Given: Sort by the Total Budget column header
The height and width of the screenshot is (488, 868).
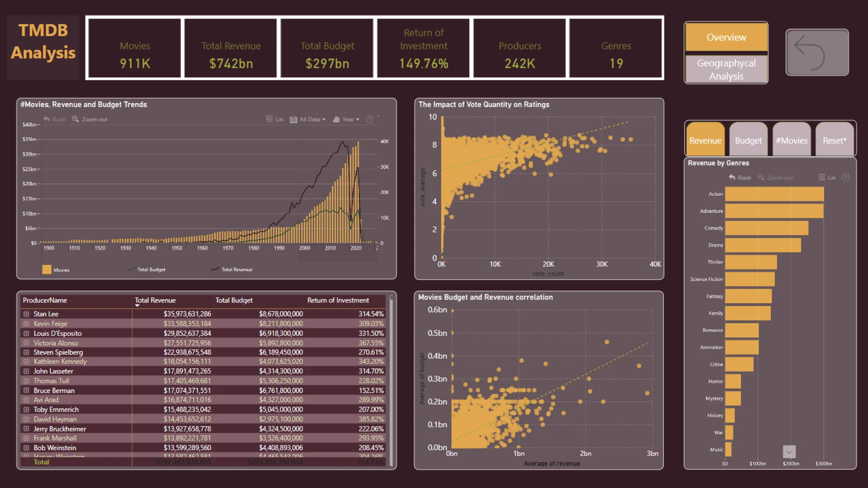Looking at the screenshot, I should [x=234, y=300].
